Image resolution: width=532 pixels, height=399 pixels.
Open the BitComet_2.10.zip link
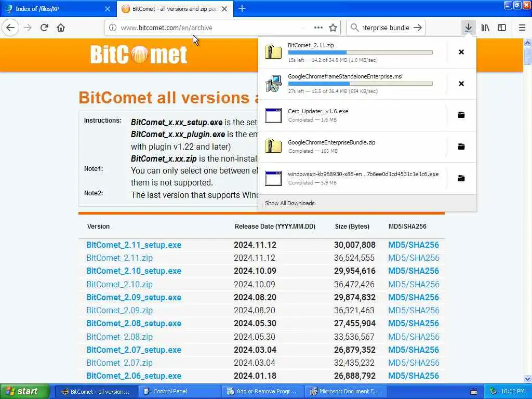[x=119, y=284]
